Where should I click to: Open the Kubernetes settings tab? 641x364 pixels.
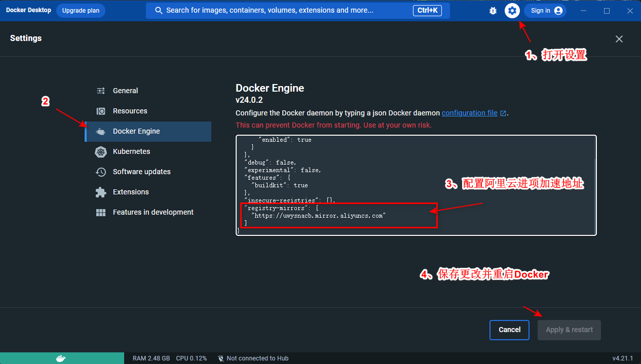point(148,151)
